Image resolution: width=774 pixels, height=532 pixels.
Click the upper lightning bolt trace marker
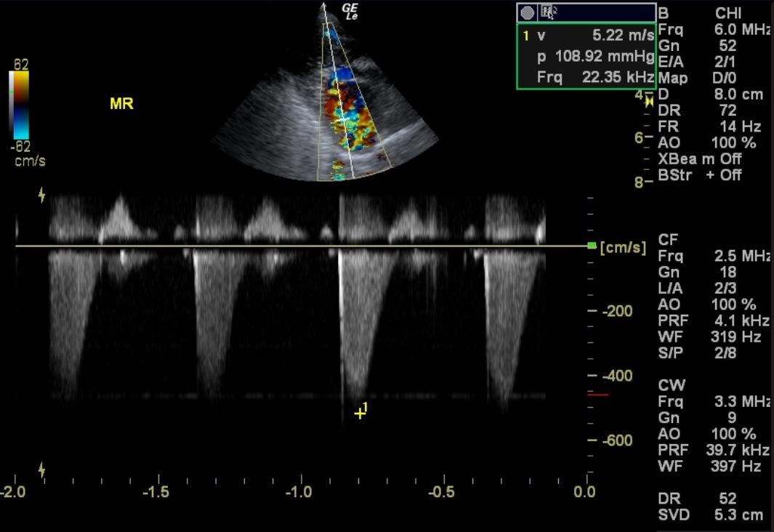coord(42,195)
